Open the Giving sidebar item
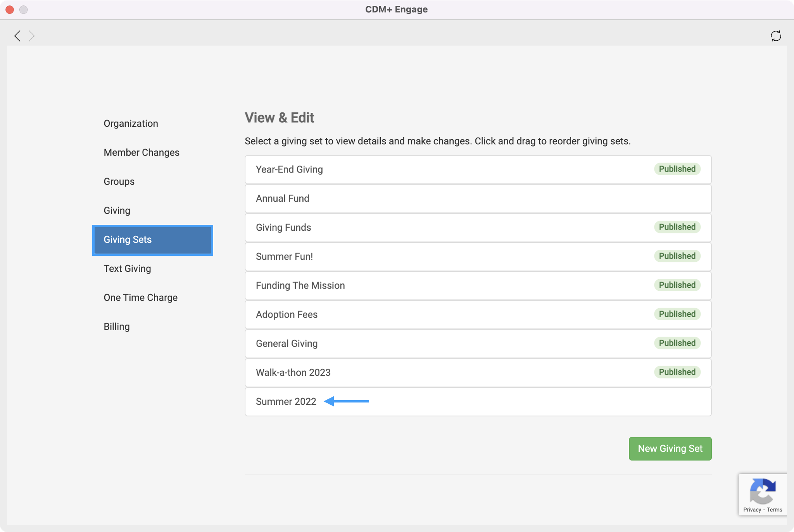Screen dimensions: 794x532 tap(117, 211)
